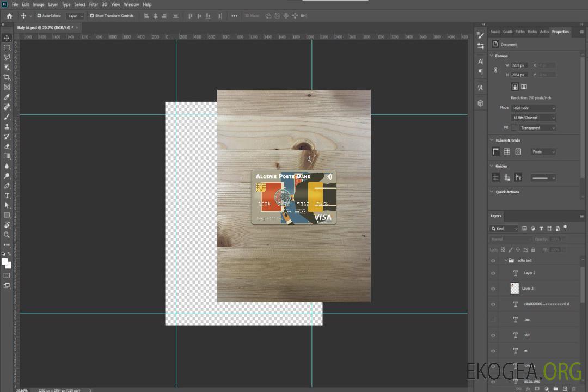Viewport: 588px width, 392px height.
Task: Open the 16 Bits/Channel dropdown
Action: coord(534,118)
